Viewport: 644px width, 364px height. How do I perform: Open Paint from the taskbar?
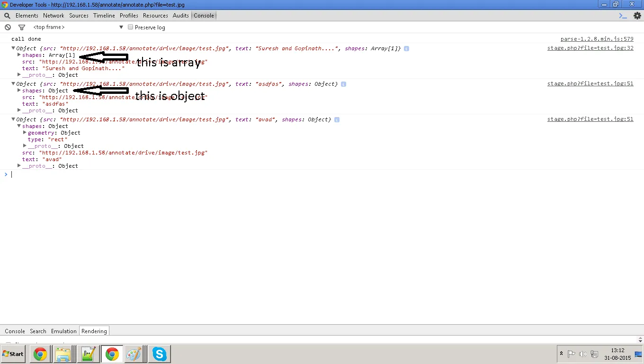tap(134, 354)
